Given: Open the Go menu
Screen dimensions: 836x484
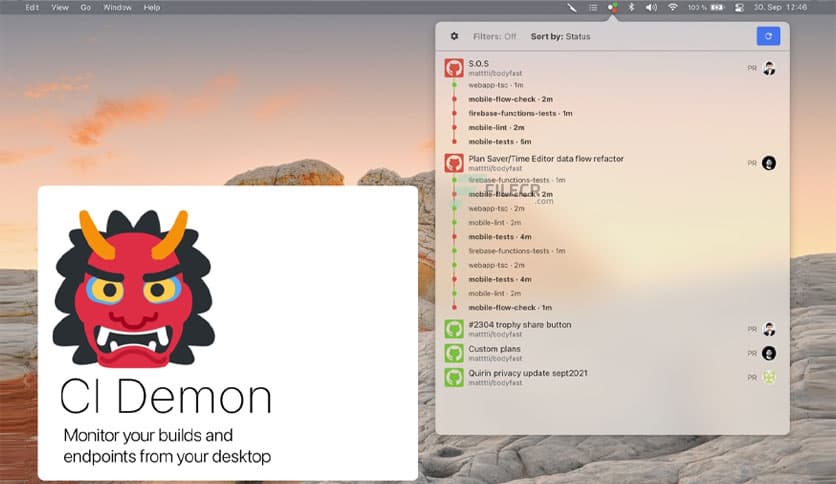Looking at the screenshot, I should (x=85, y=7).
